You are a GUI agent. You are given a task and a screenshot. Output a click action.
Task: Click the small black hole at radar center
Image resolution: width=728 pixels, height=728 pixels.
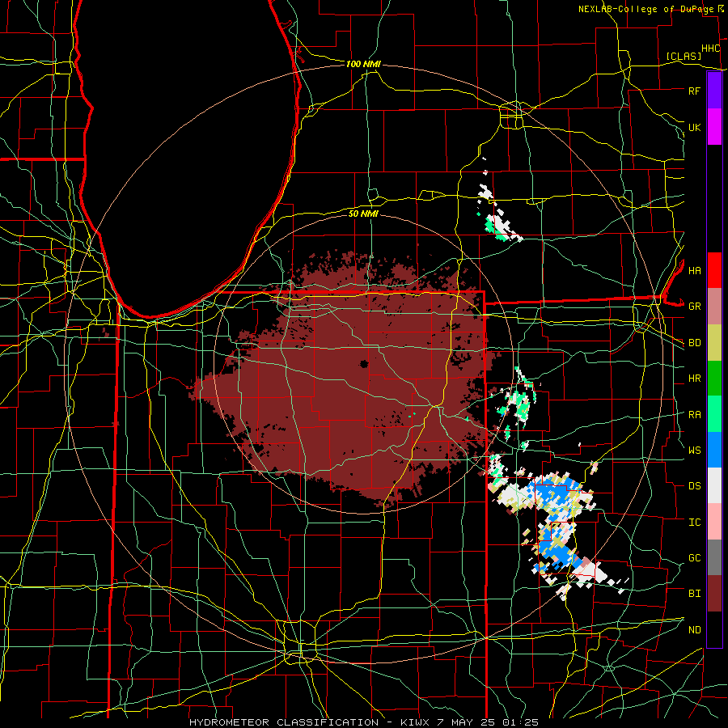pyautogui.click(x=365, y=364)
